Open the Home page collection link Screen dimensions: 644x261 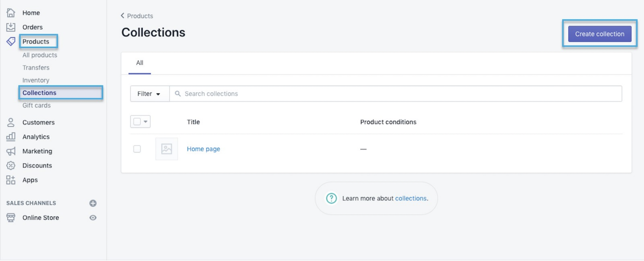pos(203,149)
